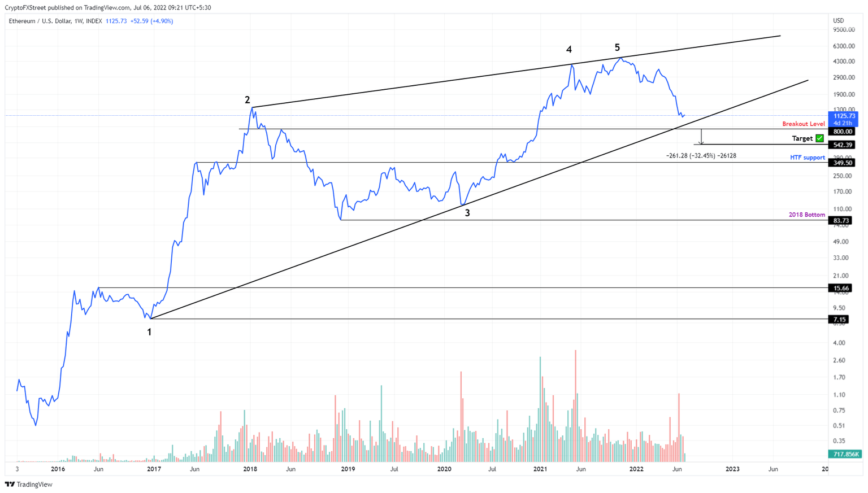Select the 800.00 breakout price label
868x493 pixels.
pyautogui.click(x=841, y=132)
